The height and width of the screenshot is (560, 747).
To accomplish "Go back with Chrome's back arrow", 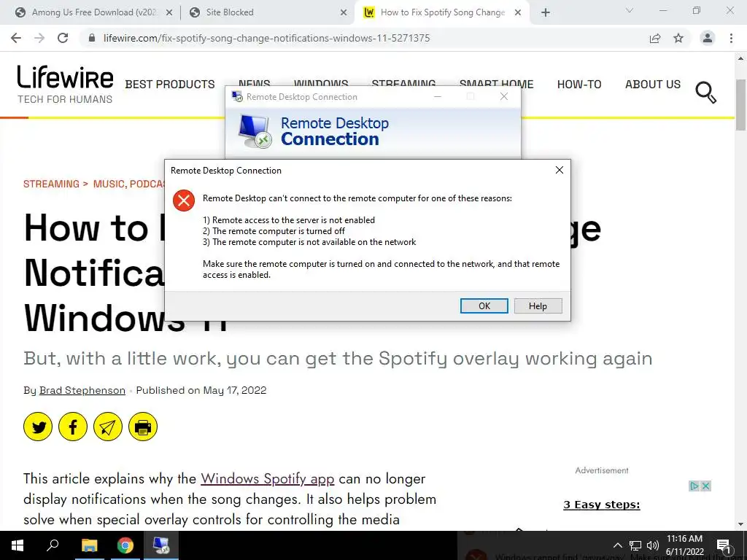I will pos(16,38).
